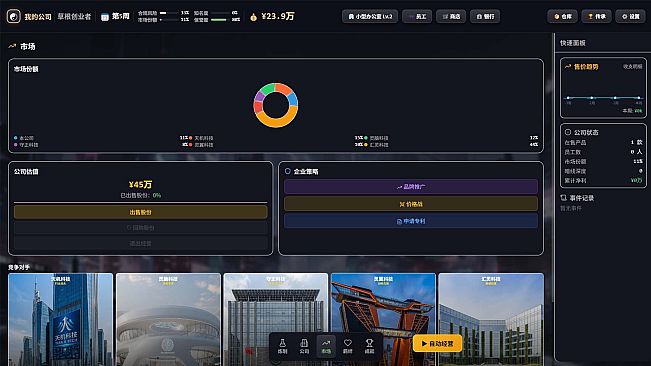
Task: Click the market share donut chart
Action: pyautogui.click(x=276, y=105)
